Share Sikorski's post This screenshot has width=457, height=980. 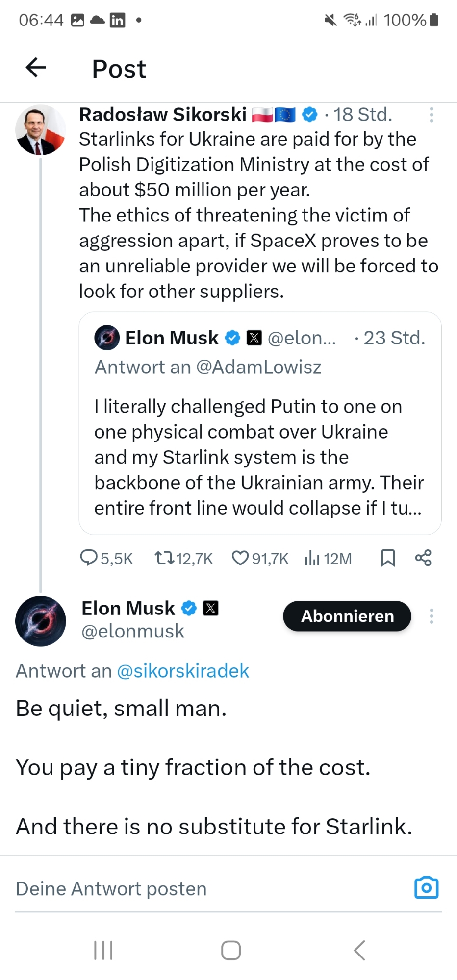[x=423, y=558]
